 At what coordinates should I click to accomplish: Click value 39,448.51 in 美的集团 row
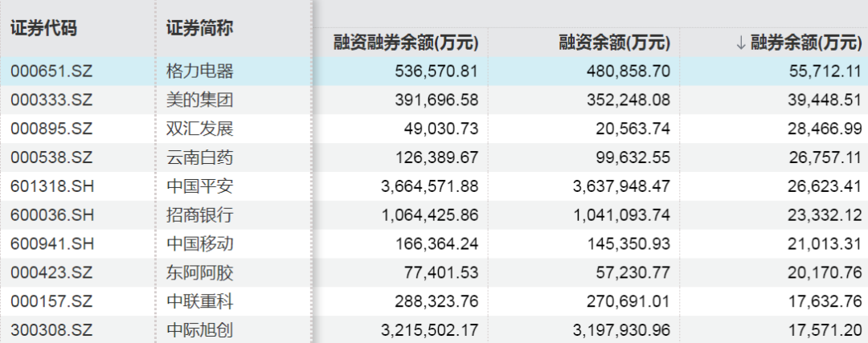point(825,100)
